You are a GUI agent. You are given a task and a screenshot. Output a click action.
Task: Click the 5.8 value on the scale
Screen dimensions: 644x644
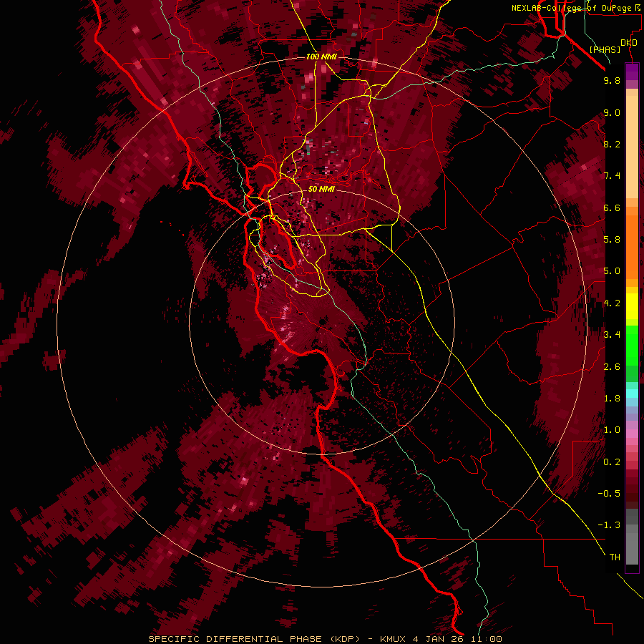coord(612,240)
